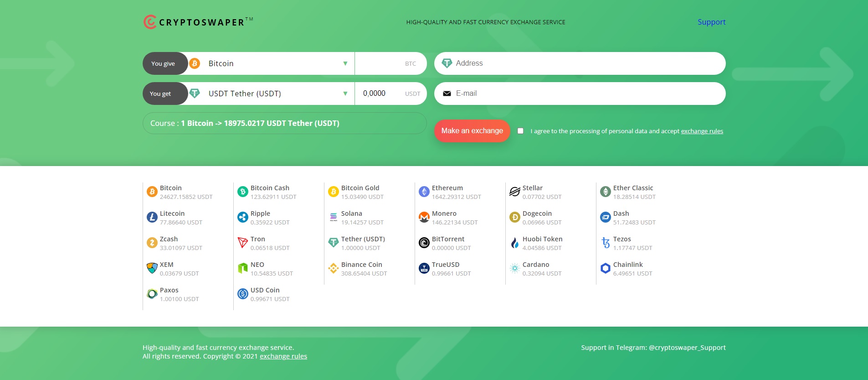Click the Monero label
The height and width of the screenshot is (380, 868).
pyautogui.click(x=444, y=213)
